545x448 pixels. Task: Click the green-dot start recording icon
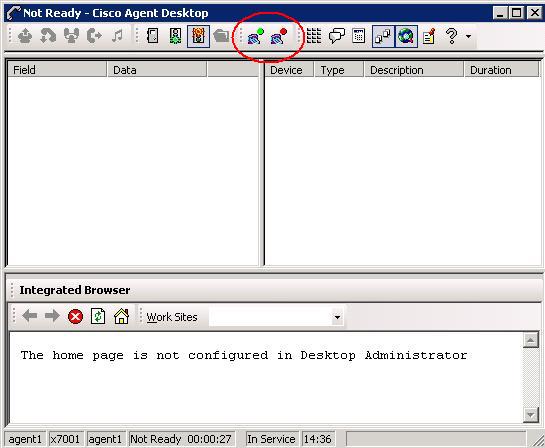[x=255, y=36]
